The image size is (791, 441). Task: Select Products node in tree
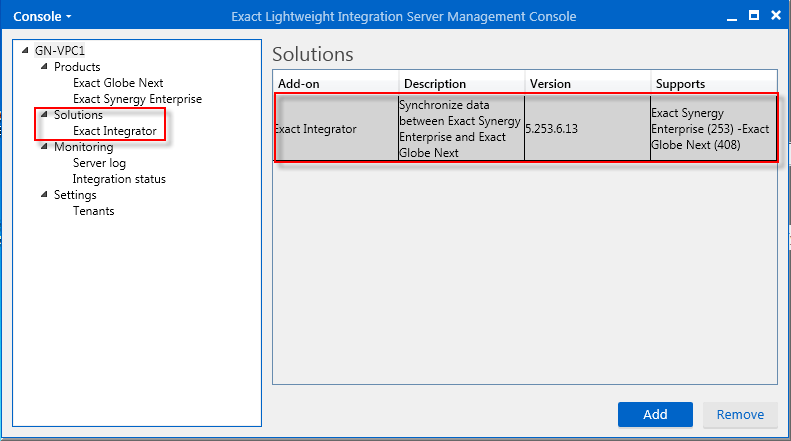pyautogui.click(x=77, y=67)
